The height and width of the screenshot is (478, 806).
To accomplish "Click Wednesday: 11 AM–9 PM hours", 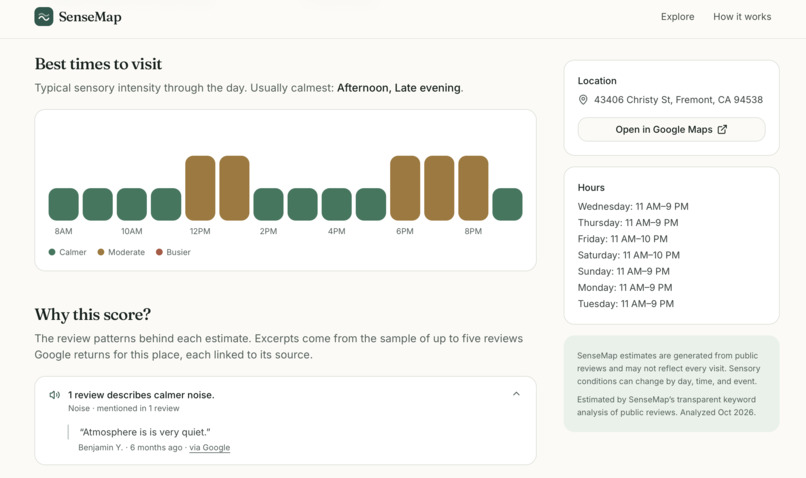I will (x=633, y=207).
